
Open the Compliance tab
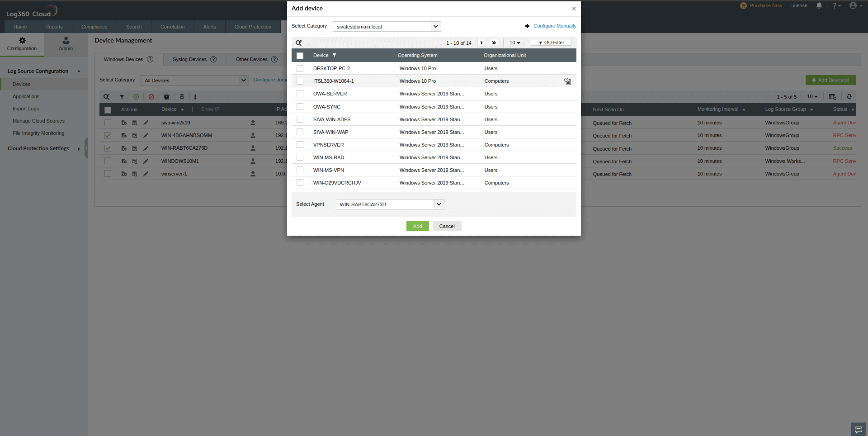tap(94, 27)
